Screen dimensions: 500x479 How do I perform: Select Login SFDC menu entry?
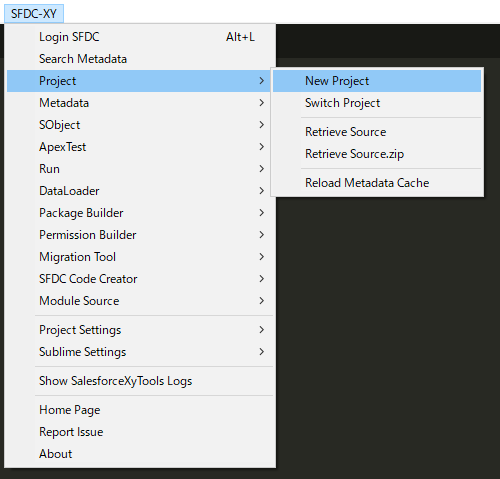(140, 37)
